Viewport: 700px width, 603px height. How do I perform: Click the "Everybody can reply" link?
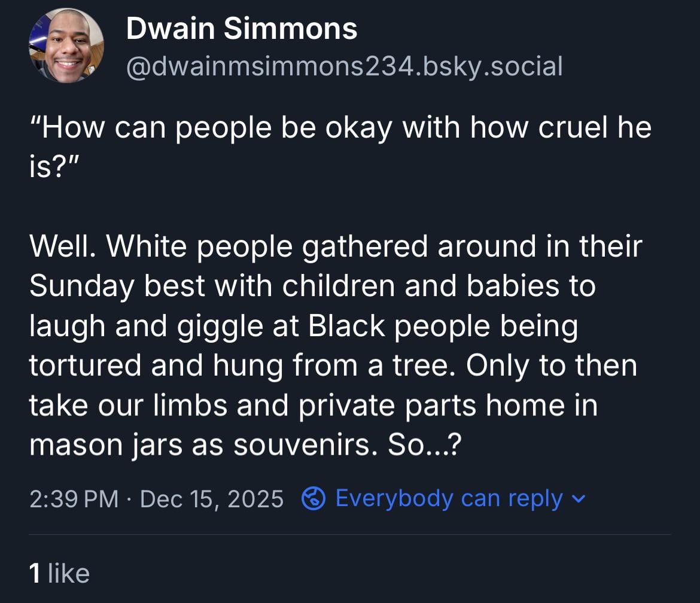click(x=449, y=498)
